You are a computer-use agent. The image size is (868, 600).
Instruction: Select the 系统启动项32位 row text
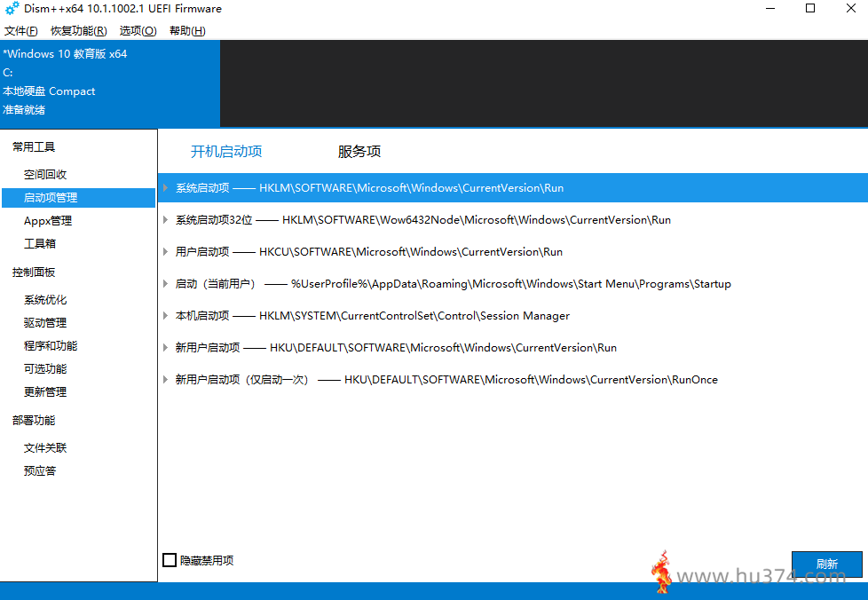pos(423,220)
